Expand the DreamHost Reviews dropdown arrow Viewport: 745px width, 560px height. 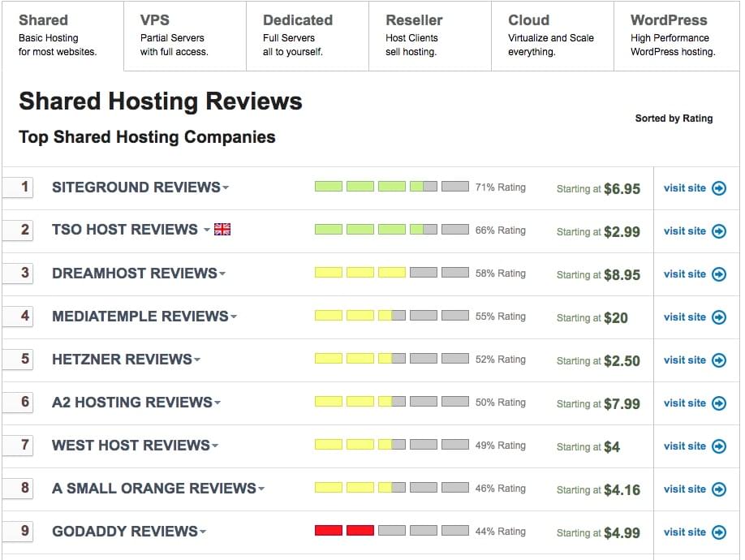pyautogui.click(x=222, y=274)
